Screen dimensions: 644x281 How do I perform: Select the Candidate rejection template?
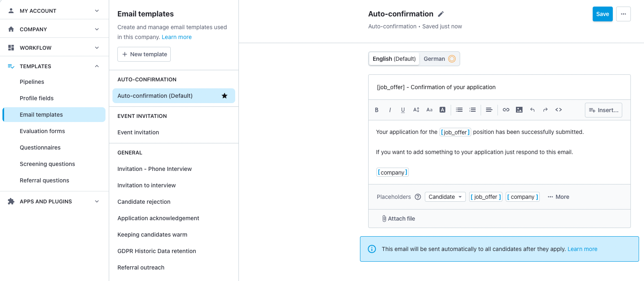tap(144, 202)
